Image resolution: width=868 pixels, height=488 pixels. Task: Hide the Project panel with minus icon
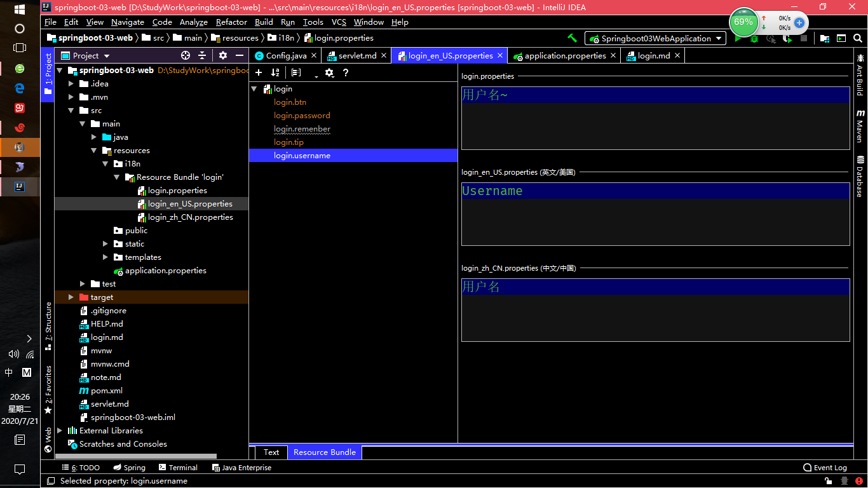click(240, 55)
